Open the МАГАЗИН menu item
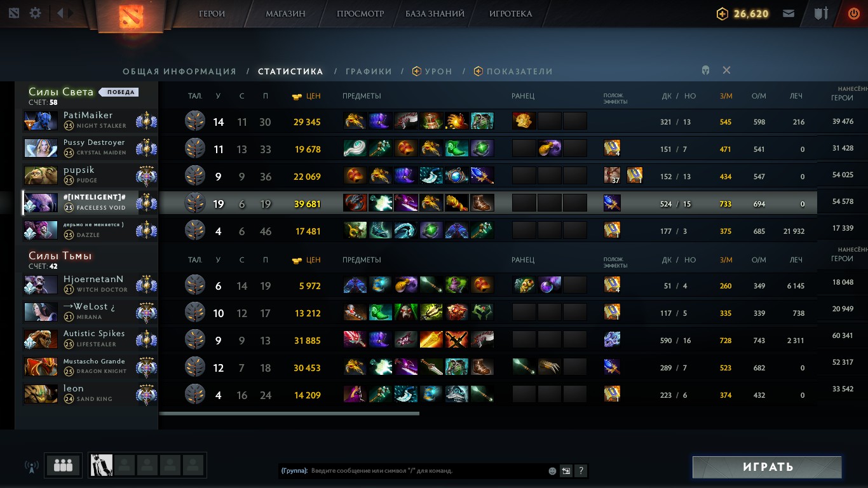 pos(285,13)
